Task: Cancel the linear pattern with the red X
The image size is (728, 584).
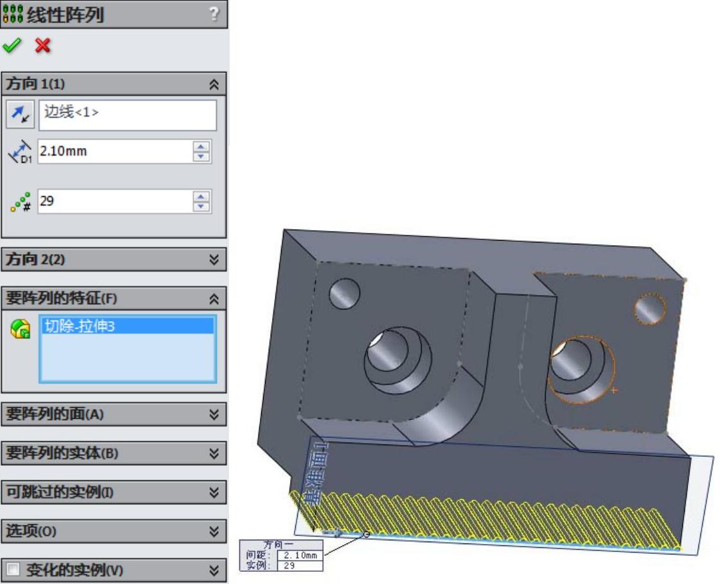Action: click(42, 46)
